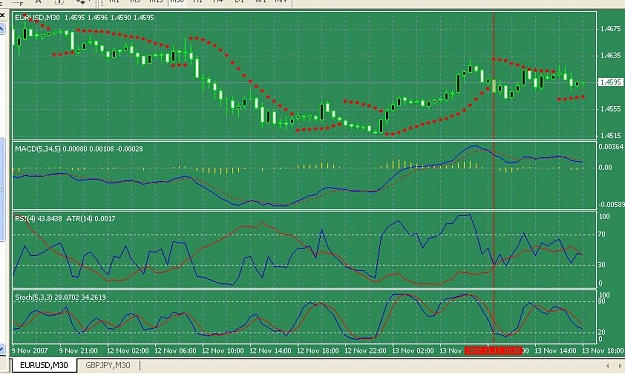Click the EURUSD,M30 chart title text

[x=37, y=18]
